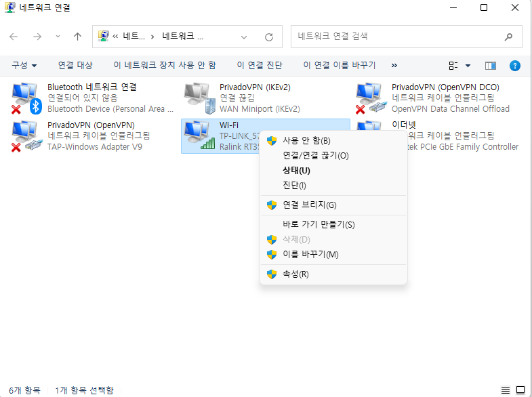This screenshot has height=397, width=532.
Task: Choose 바로 가기 만들기(S) menu item
Action: [333, 224]
